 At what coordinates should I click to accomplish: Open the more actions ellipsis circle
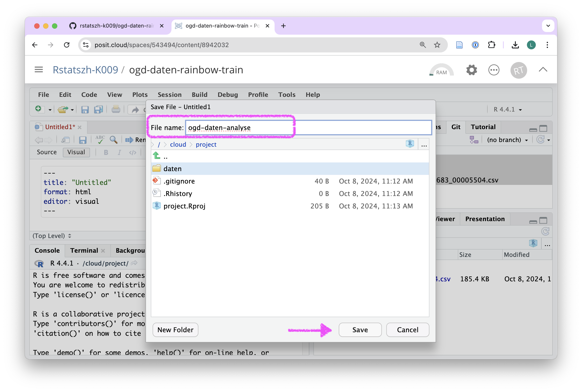(494, 70)
